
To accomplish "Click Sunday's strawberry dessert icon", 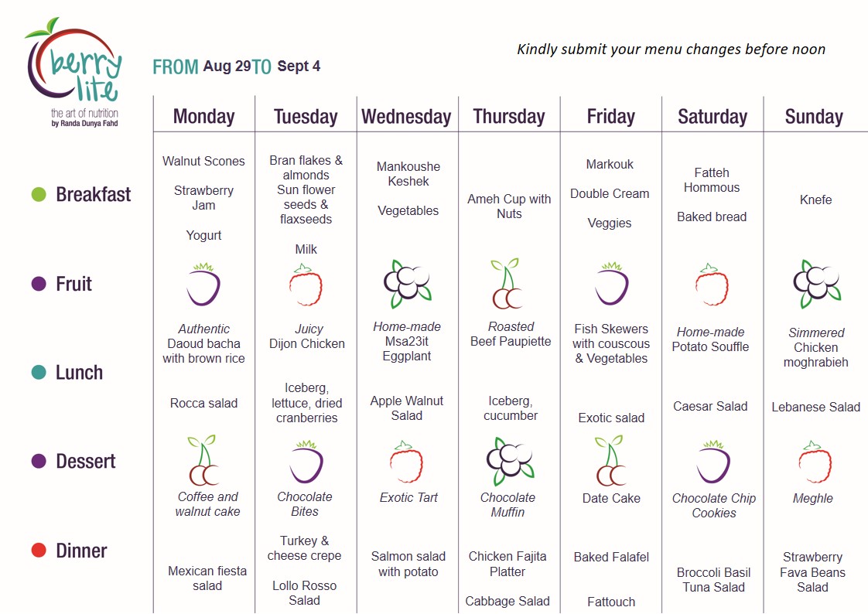I will pyautogui.click(x=815, y=462).
